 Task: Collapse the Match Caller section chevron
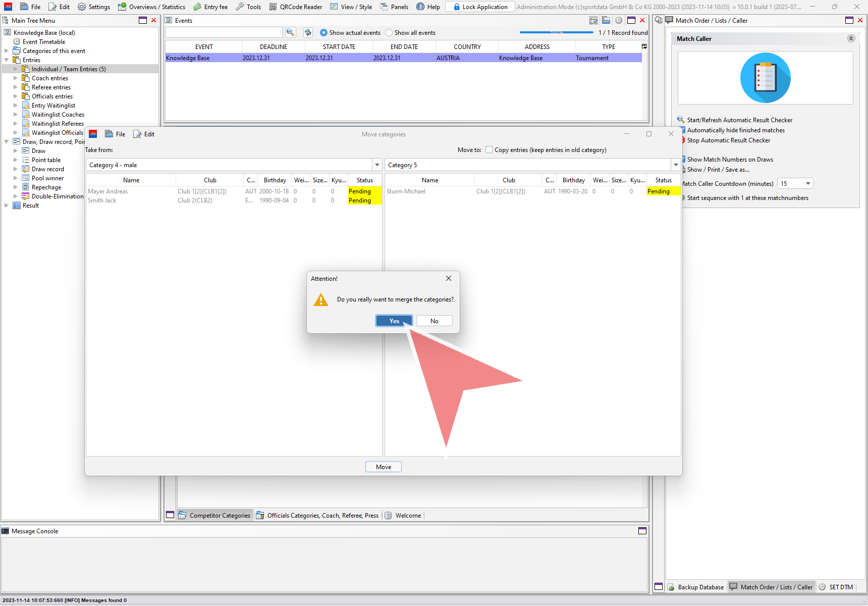pyautogui.click(x=851, y=39)
